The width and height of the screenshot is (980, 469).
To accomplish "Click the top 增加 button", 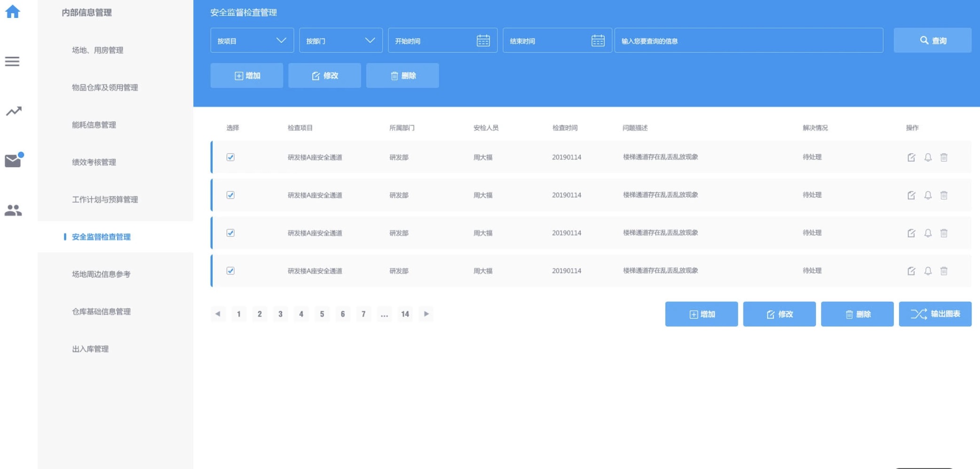I will click(247, 76).
